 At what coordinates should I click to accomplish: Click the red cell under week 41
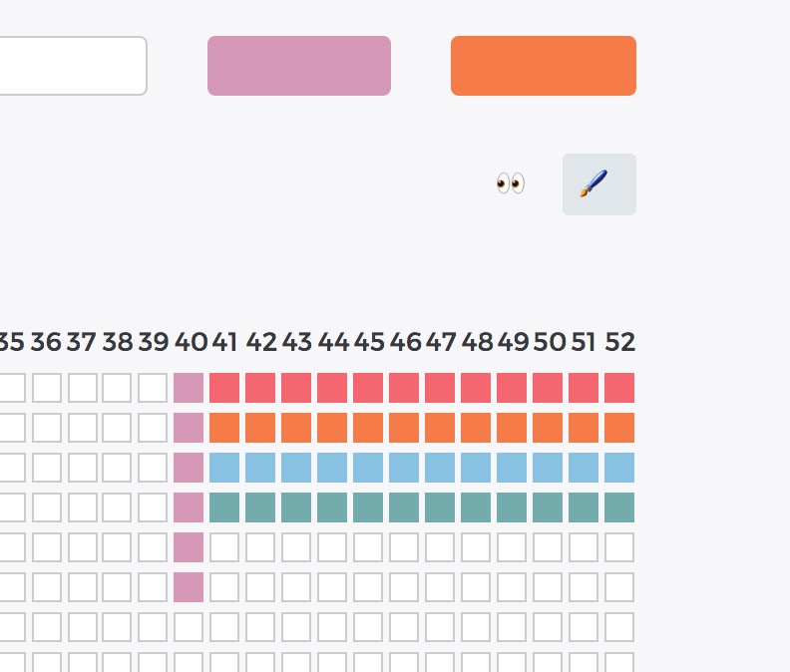[x=224, y=388]
